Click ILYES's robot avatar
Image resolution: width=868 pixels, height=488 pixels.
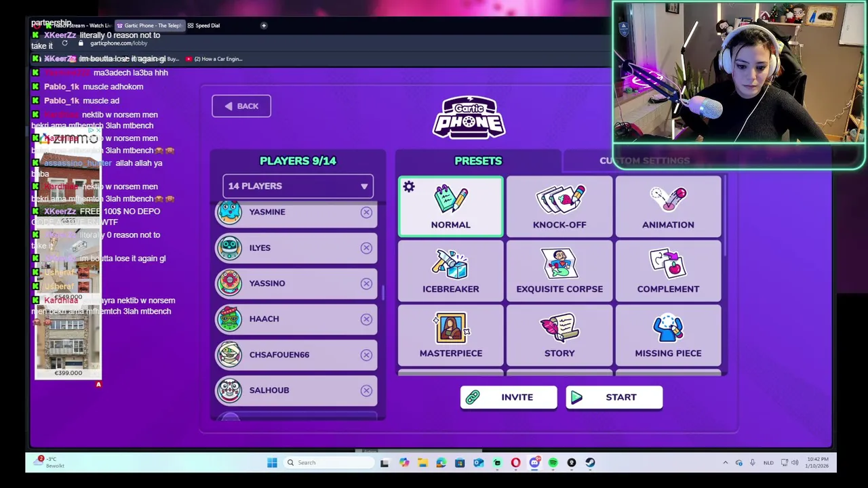(229, 248)
